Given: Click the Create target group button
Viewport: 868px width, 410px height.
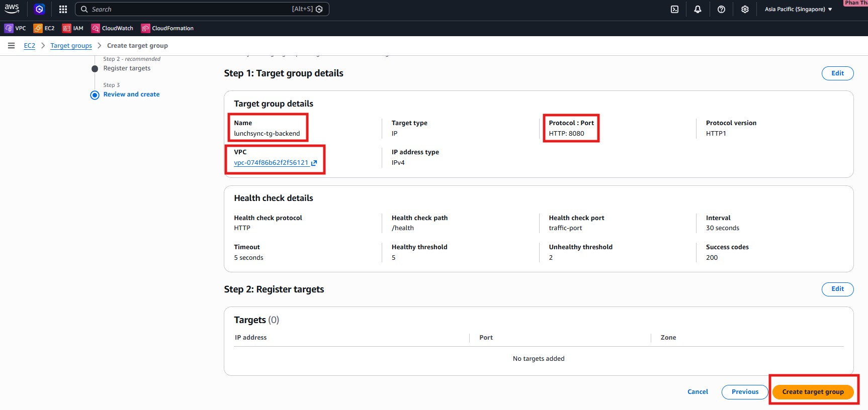Looking at the screenshot, I should coord(813,392).
